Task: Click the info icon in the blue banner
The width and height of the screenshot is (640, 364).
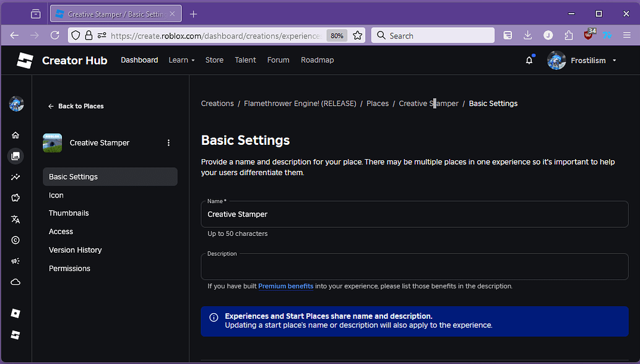Action: pyautogui.click(x=214, y=317)
